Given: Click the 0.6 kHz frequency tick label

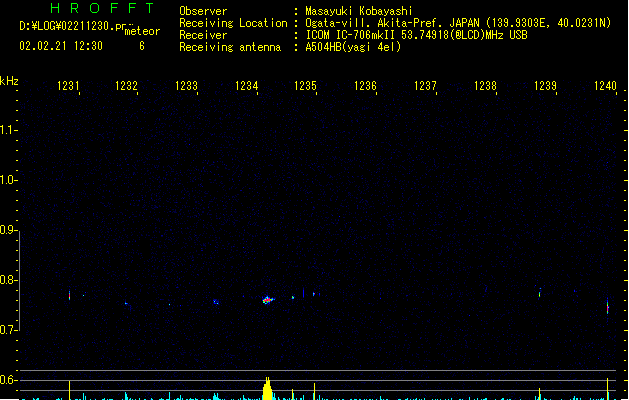Looking at the screenshot, I should coord(7,380).
